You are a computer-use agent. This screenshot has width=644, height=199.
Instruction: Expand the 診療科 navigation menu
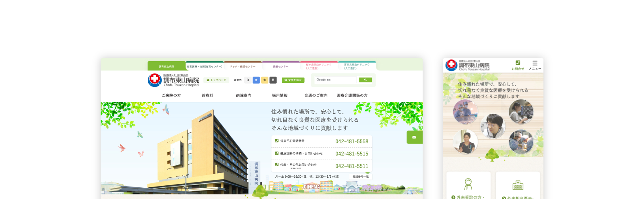pyautogui.click(x=207, y=96)
